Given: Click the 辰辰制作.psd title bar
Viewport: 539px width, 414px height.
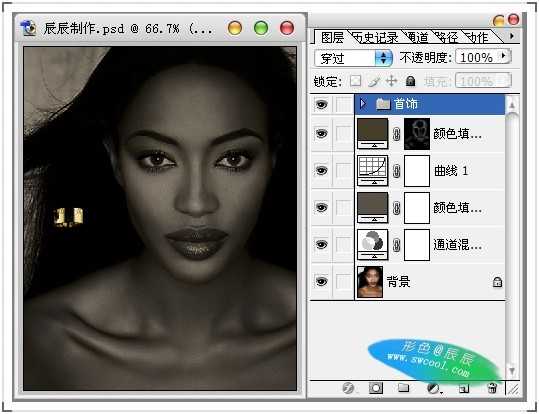Looking at the screenshot, I should pyautogui.click(x=160, y=28).
